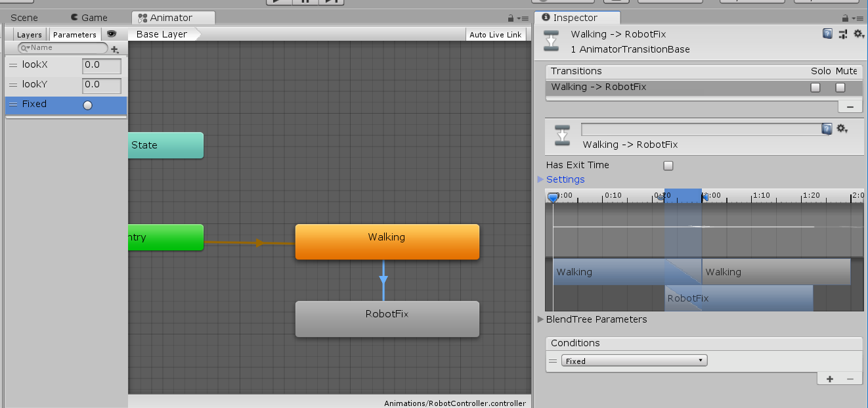Click the preset sliders icon in Inspector header

point(844,34)
